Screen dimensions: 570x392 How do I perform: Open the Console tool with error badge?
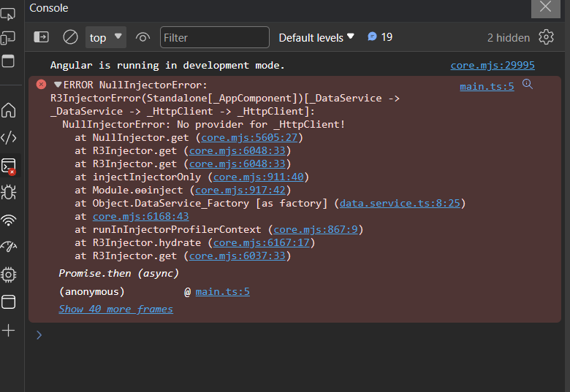9,166
